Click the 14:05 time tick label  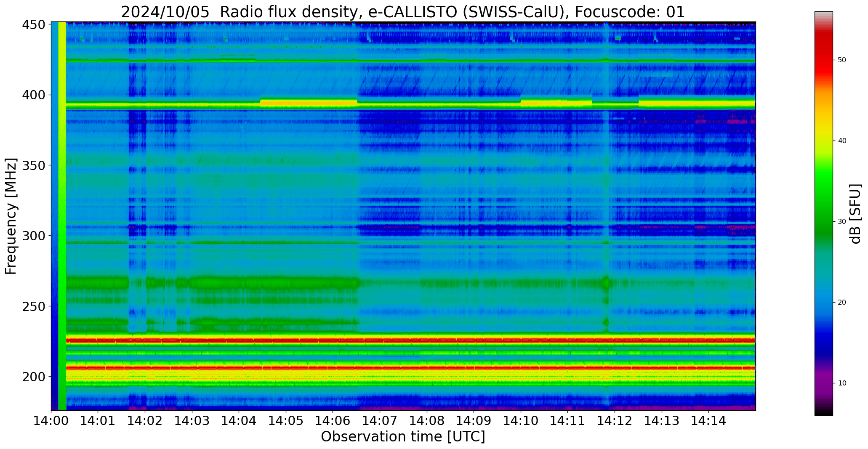click(x=286, y=420)
